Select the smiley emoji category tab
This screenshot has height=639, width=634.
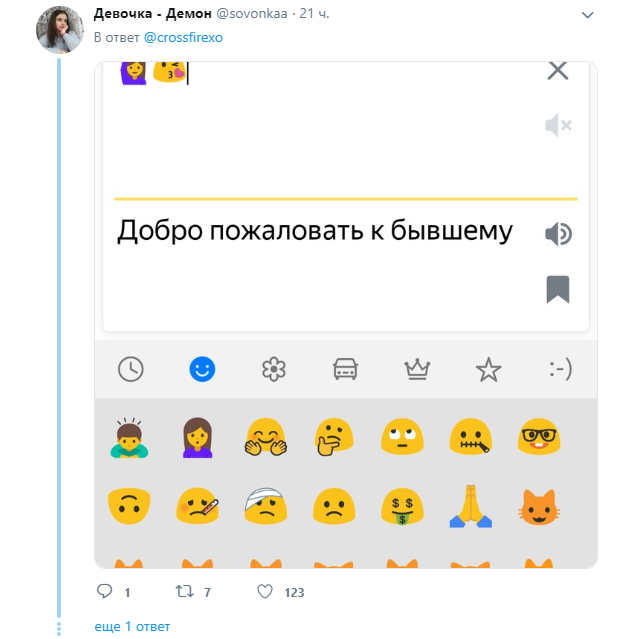click(x=202, y=369)
